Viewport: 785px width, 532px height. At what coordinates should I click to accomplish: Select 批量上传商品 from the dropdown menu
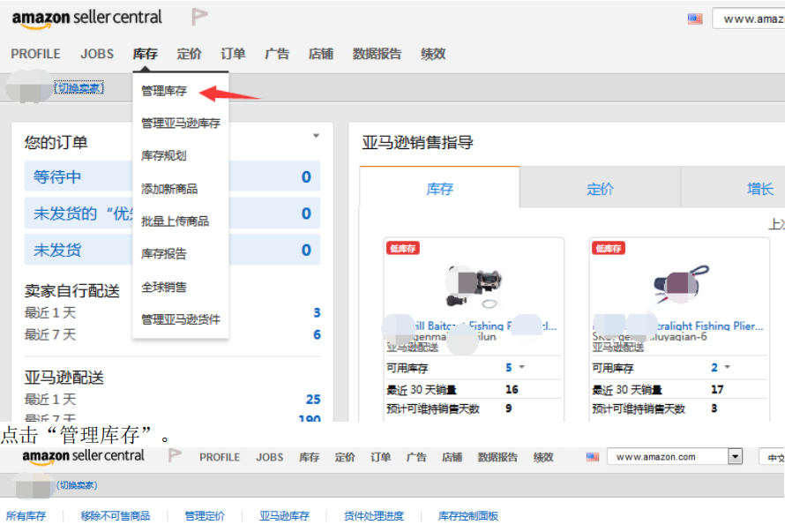175,221
